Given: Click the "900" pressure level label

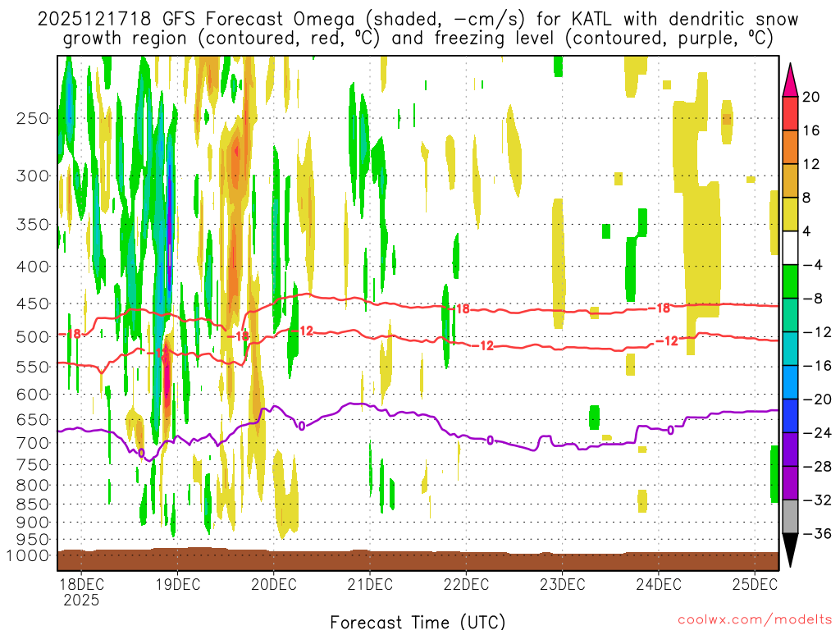Looking at the screenshot, I should [33, 523].
